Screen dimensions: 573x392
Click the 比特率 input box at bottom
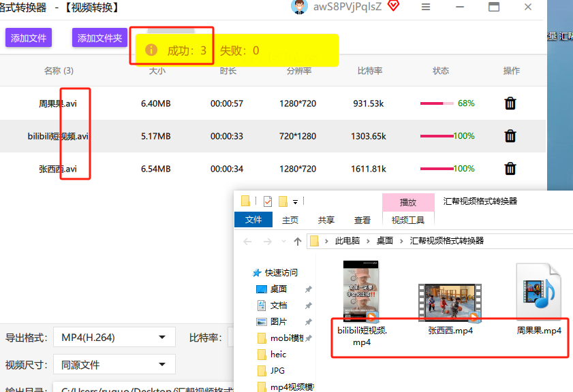coord(231,337)
